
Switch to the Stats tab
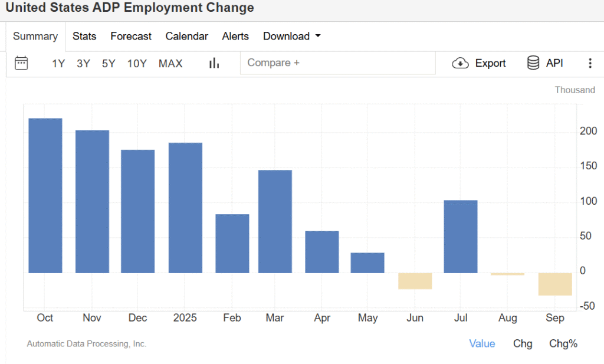click(x=84, y=36)
